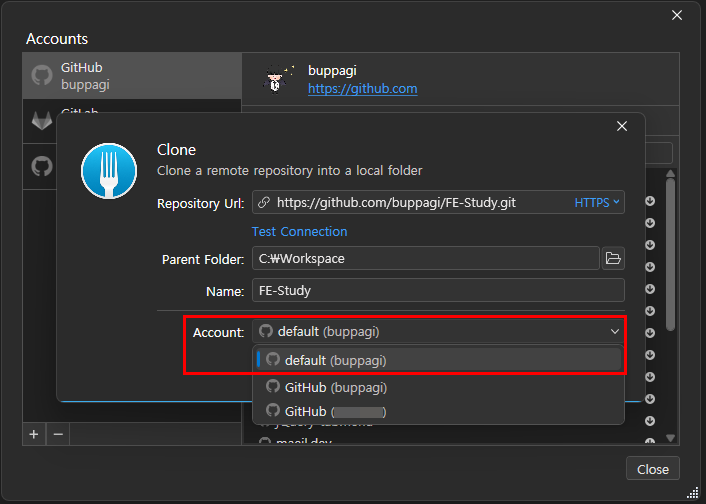
Task: Choose the GitHub option with hidden name
Action: 438,411
